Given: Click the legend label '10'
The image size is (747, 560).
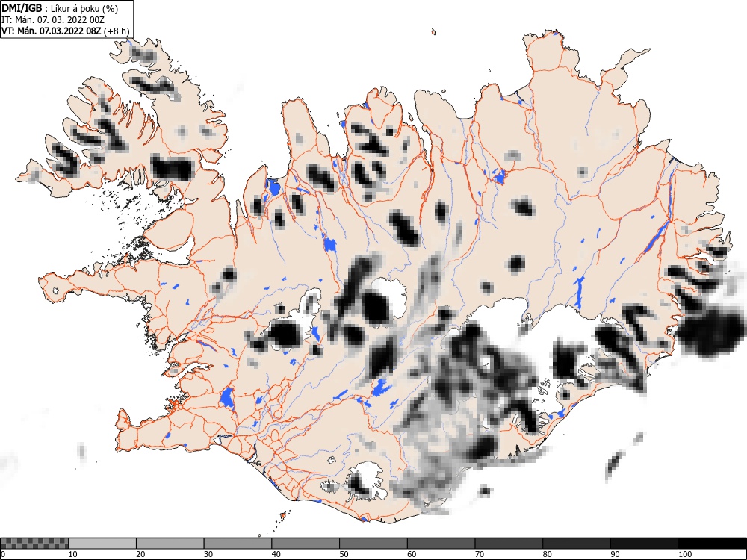Looking at the screenshot, I should coord(73,554).
